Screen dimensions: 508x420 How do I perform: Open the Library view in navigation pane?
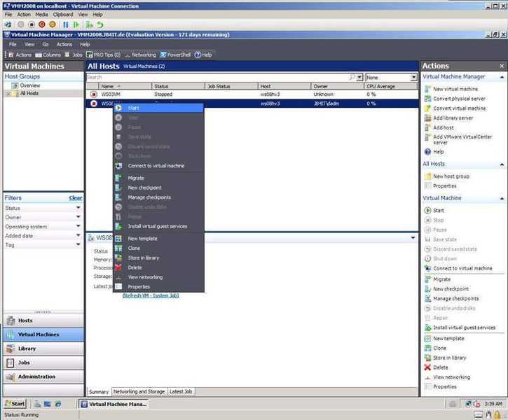click(43, 349)
